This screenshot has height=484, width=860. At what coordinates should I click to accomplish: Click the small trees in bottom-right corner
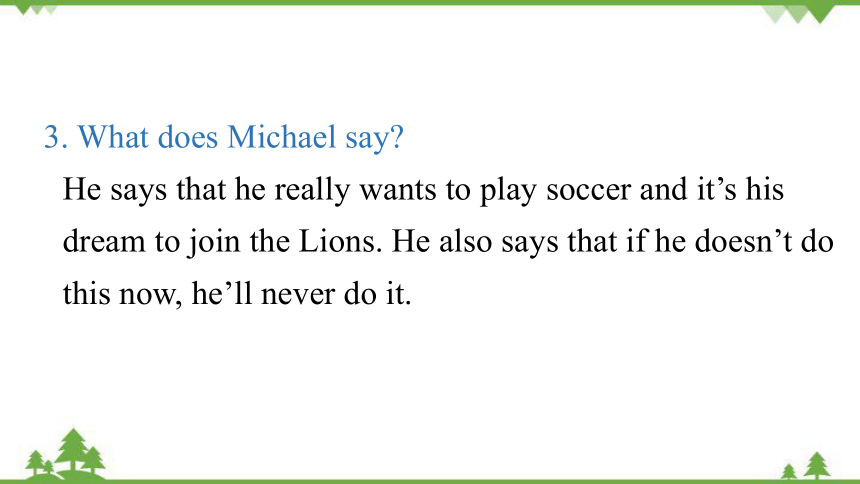(x=807, y=466)
